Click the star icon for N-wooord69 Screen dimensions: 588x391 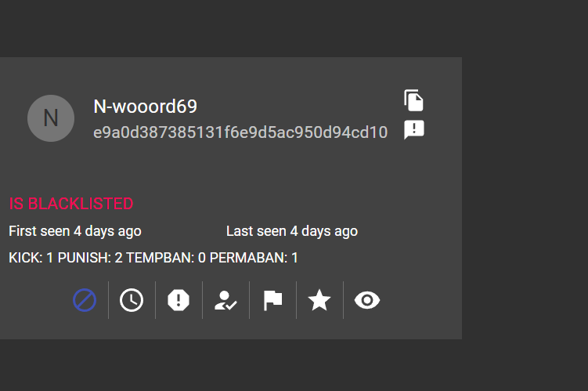(319, 300)
